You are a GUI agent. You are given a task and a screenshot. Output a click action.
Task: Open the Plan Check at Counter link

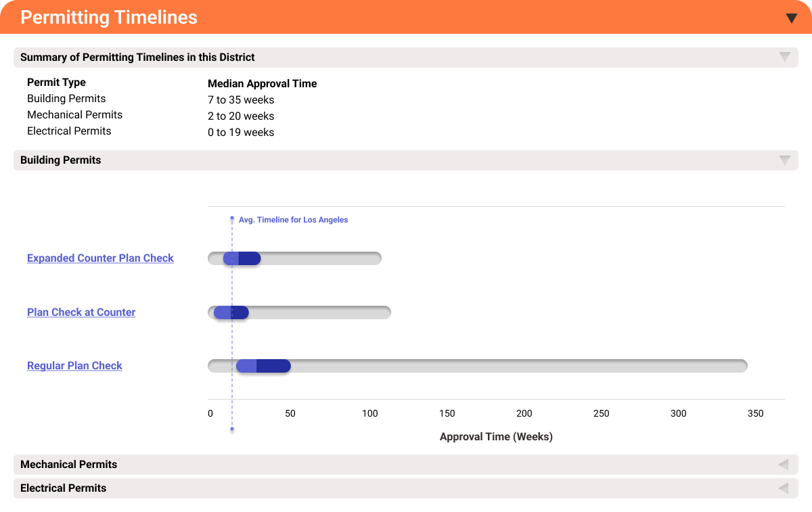81,312
